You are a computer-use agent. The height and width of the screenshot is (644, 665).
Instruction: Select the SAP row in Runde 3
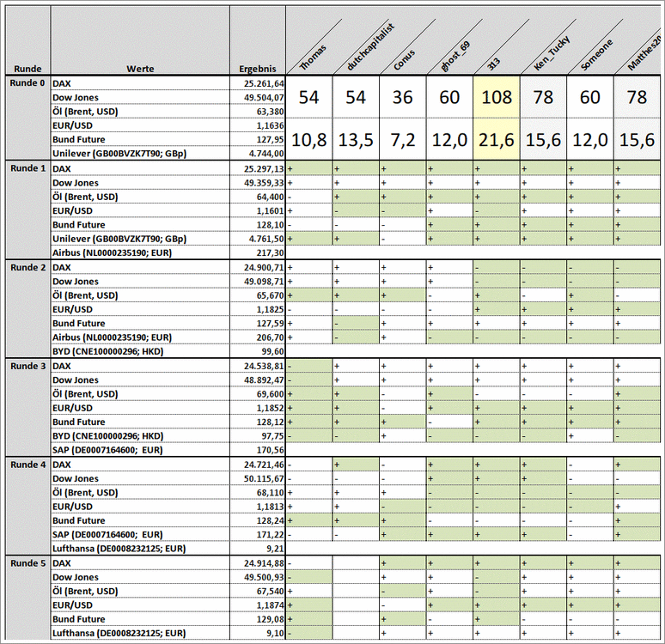click(x=107, y=450)
